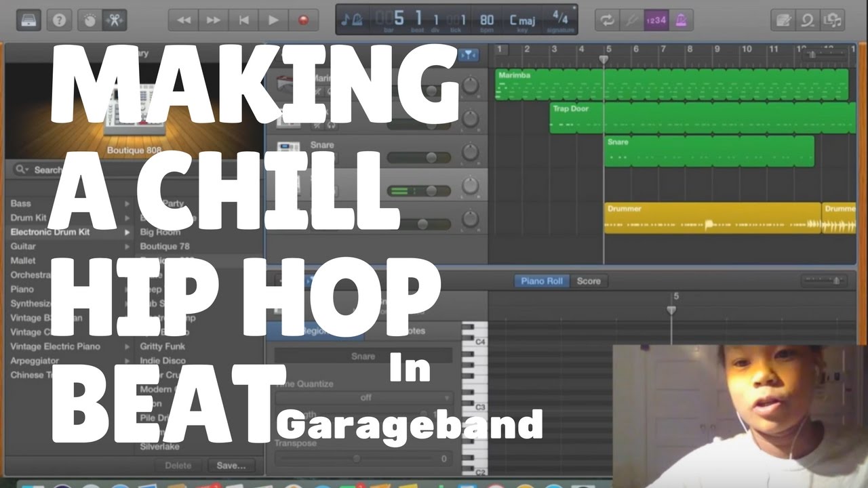Toggle the 1234 Count-in button
The width and height of the screenshot is (868, 488).
[x=656, y=20]
